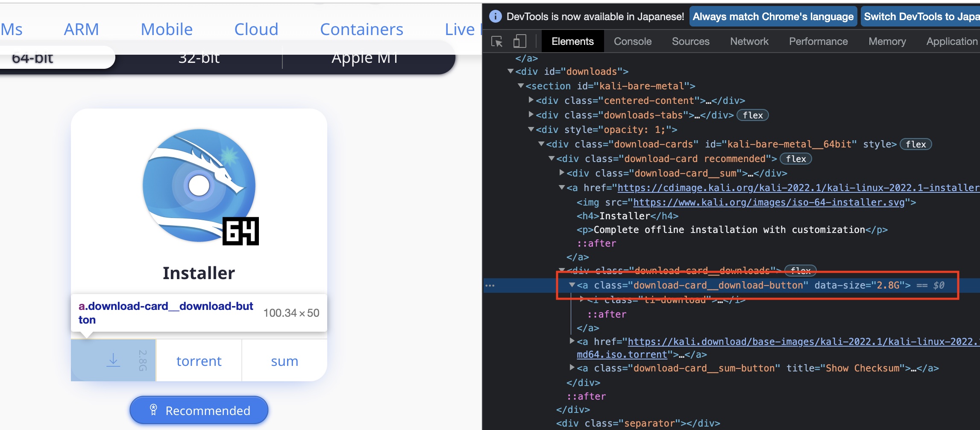This screenshot has height=430, width=980.
Task: Open the Cloud navigation link
Action: (x=256, y=29)
